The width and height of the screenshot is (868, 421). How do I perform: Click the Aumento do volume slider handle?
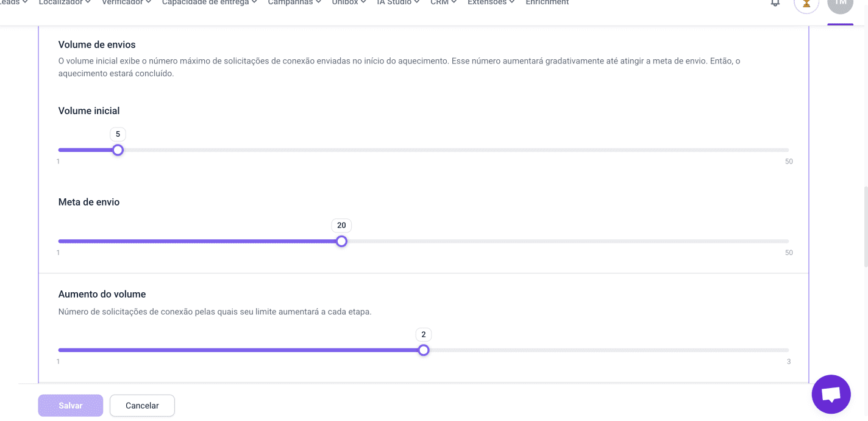click(424, 350)
